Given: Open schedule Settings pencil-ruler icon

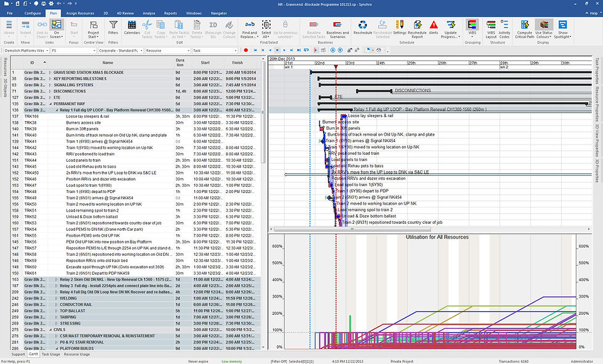Looking at the screenshot, I should coord(399,25).
